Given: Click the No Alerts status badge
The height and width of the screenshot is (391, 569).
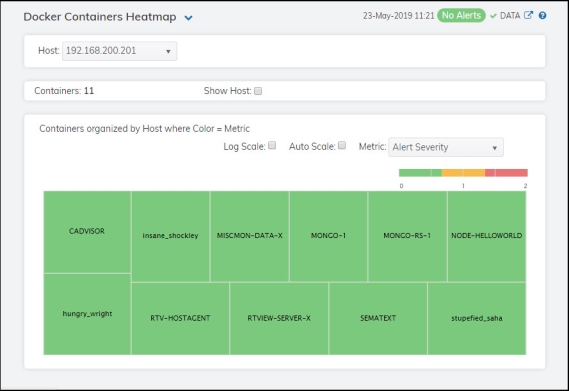Looking at the screenshot, I should click(x=461, y=16).
